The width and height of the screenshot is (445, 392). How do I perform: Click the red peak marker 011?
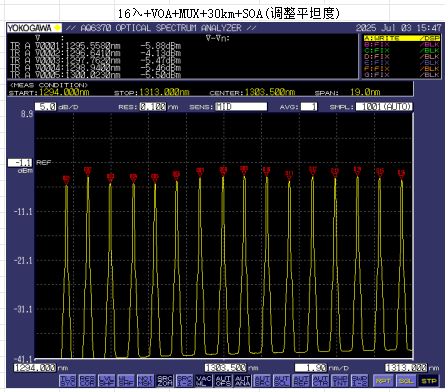(x=289, y=175)
